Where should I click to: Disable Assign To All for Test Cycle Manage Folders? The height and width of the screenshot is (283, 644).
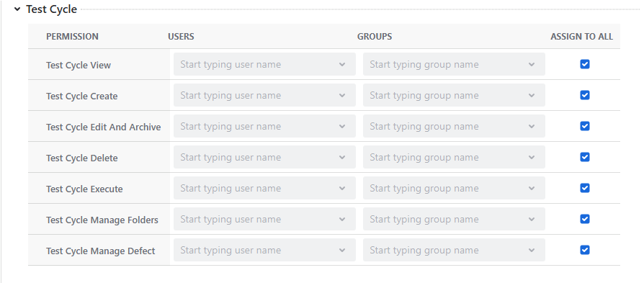[x=585, y=219]
